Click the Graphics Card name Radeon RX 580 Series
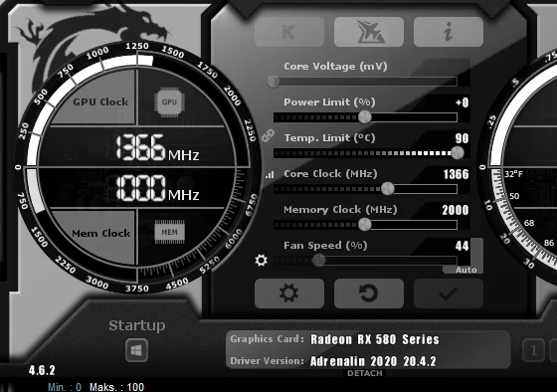 click(375, 339)
